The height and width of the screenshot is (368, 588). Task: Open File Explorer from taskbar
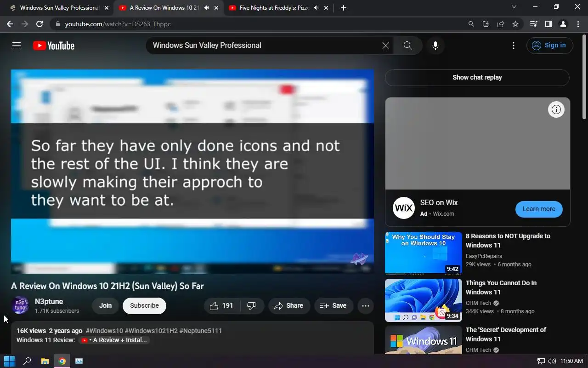(x=45, y=361)
